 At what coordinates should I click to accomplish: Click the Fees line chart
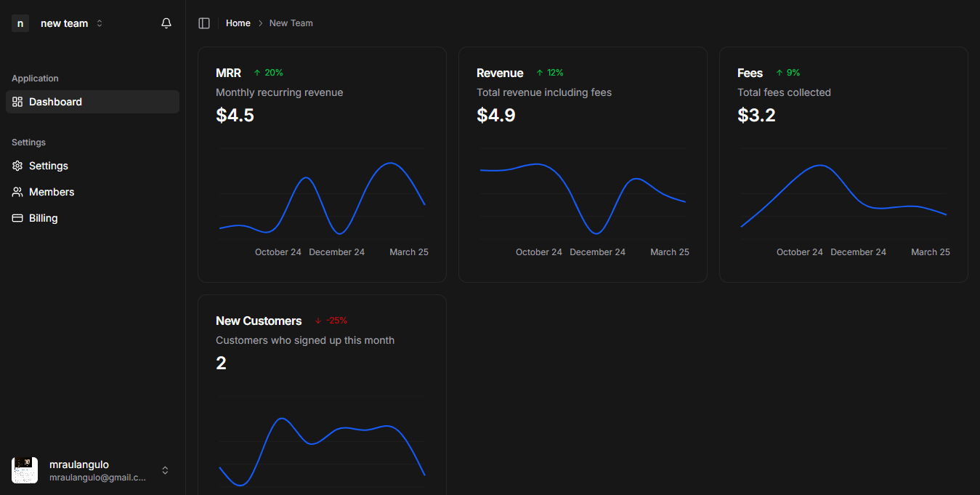[843, 196]
